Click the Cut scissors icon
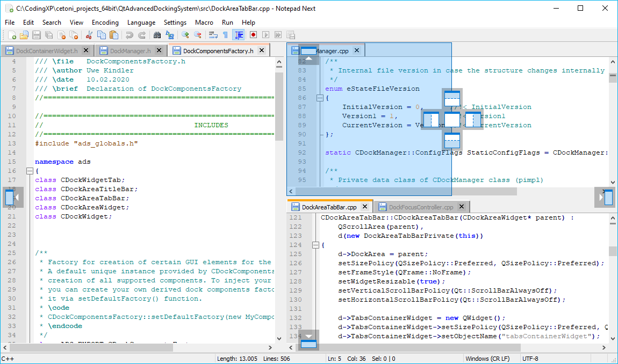618x364 pixels. 89,35
